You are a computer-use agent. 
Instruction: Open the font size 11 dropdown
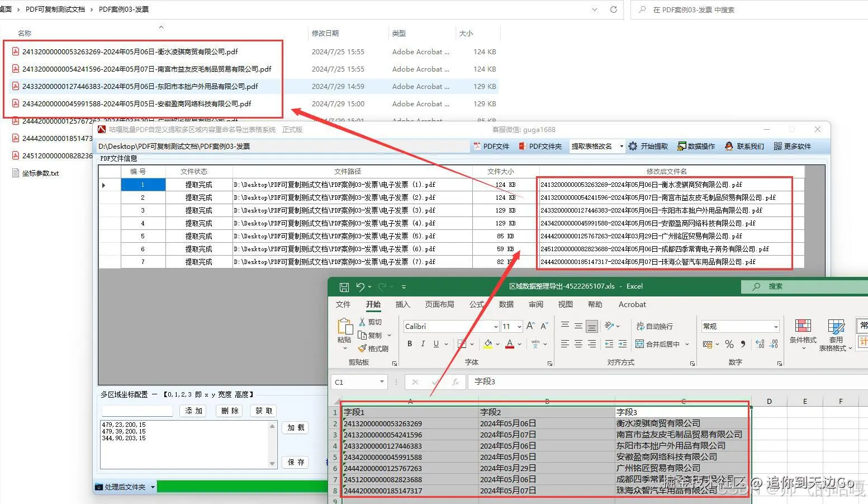coord(520,327)
